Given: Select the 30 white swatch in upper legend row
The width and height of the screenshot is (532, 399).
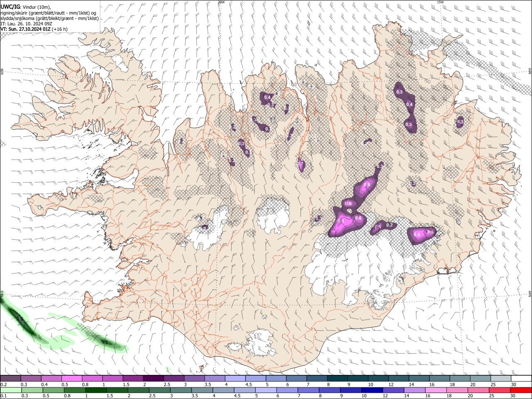Looking at the screenshot, I should click(521, 379).
